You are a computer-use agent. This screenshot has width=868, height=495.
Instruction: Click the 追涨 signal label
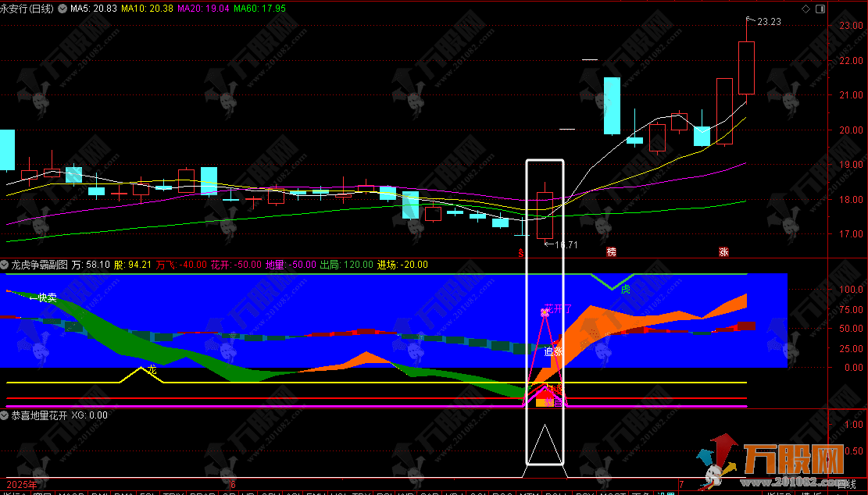(553, 351)
